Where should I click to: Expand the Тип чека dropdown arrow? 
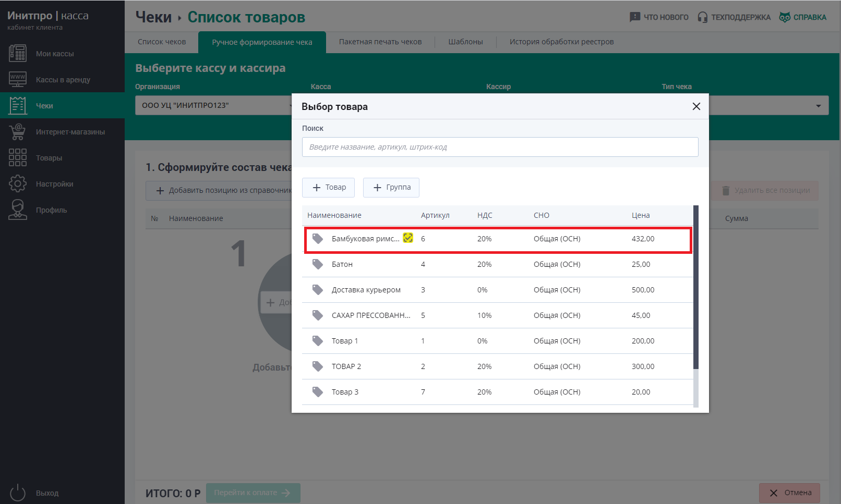pyautogui.click(x=818, y=106)
